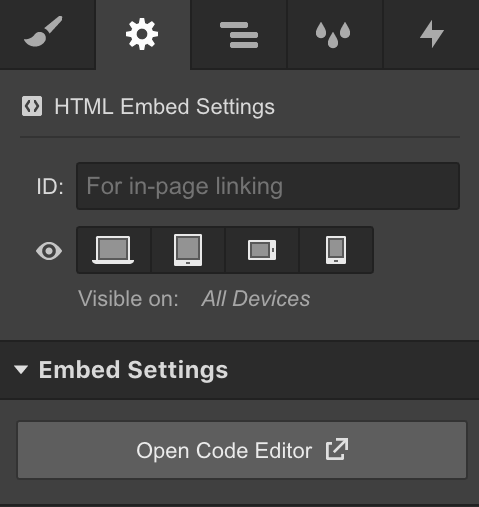The image size is (479, 507).
Task: Toggle visibility on mobile portrait device
Action: pyautogui.click(x=336, y=250)
